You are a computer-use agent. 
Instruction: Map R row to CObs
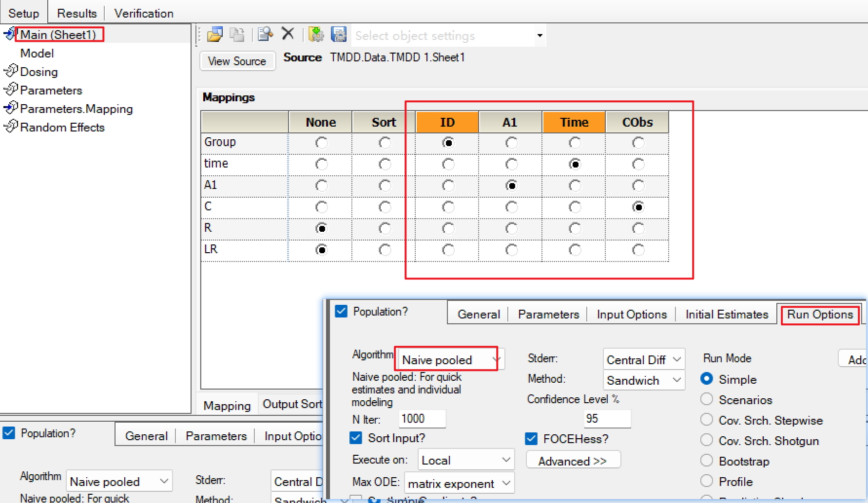point(638,228)
